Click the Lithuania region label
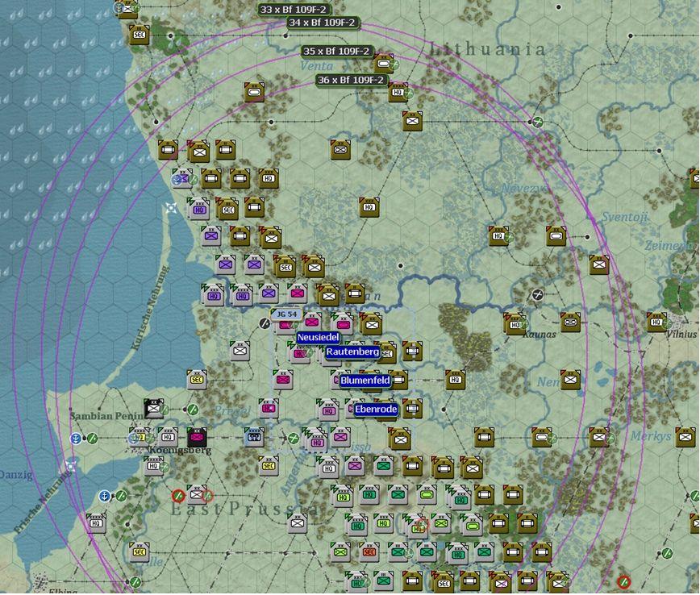 pos(489,49)
